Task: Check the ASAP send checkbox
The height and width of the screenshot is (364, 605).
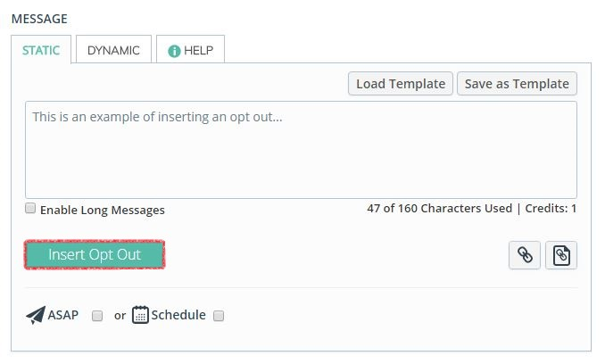Action: [97, 315]
